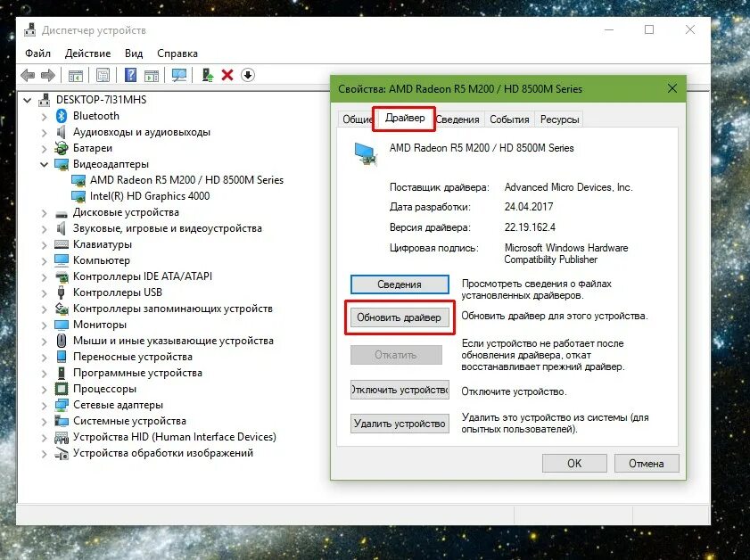Click the Сетевые адаптеры network icon
Screen dimensions: 750x560
point(62,405)
